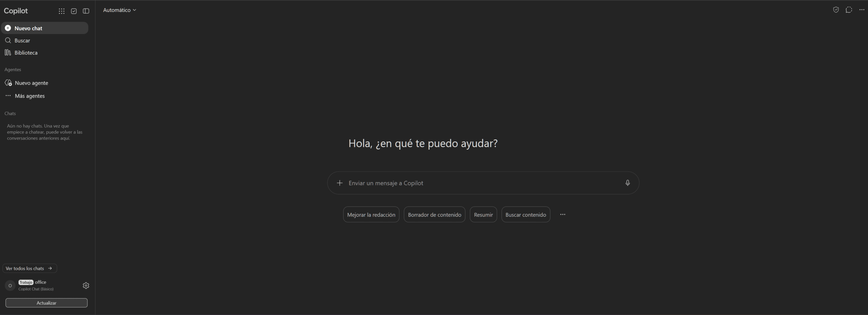Click the Trabajo account badge
The width and height of the screenshot is (868, 315).
[26, 282]
